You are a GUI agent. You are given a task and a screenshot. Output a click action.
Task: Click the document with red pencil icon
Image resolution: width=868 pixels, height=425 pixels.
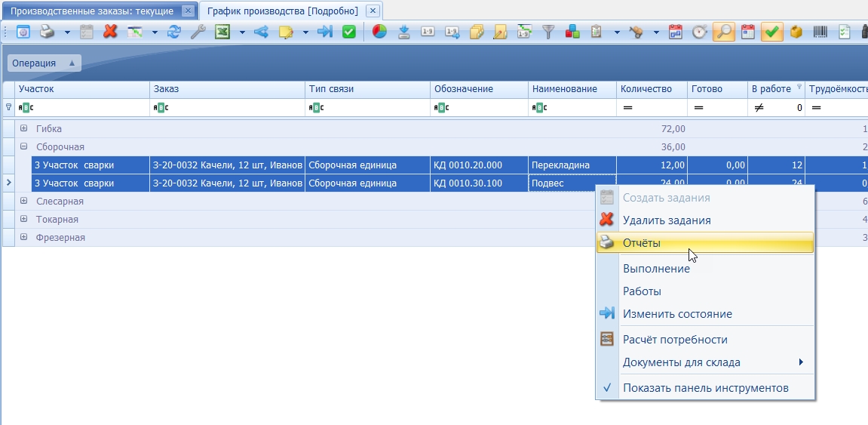point(501,32)
